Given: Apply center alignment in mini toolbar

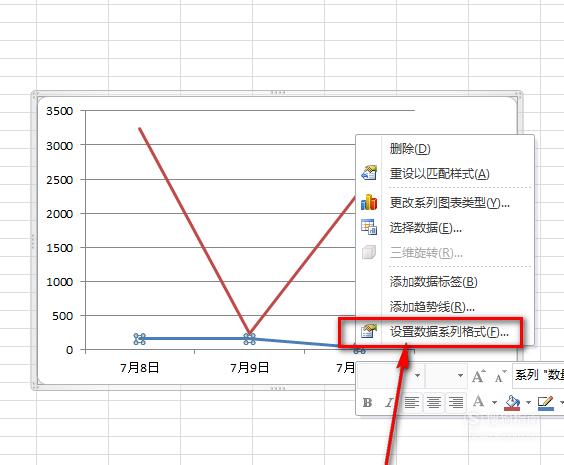Looking at the screenshot, I should (434, 402).
